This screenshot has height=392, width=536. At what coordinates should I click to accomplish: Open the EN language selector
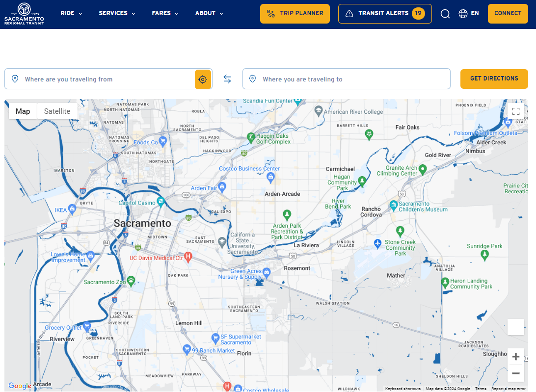click(469, 14)
